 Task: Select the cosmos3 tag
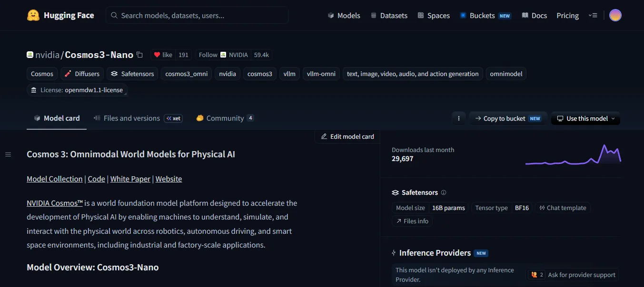260,74
